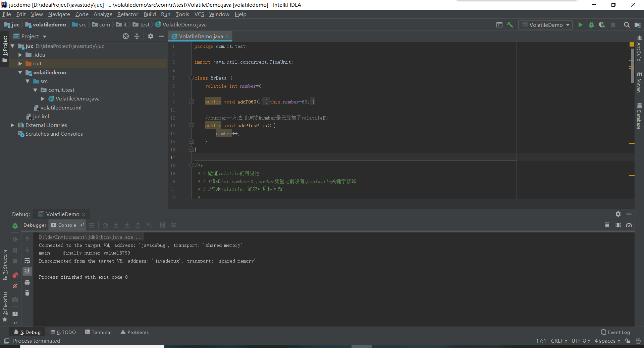The image size is (644, 348).
Task: Build project with the hammer icon
Action: (x=510, y=25)
